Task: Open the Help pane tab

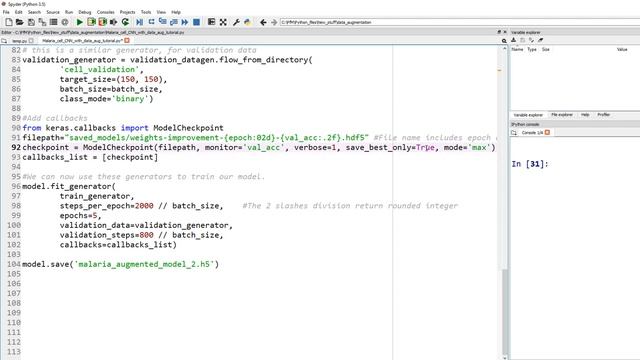Action: tap(585, 115)
